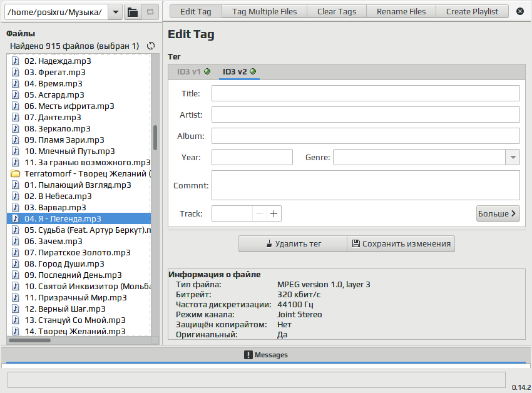This screenshot has height=393, width=532.
Task: Open the Rename Files section
Action: (x=401, y=11)
